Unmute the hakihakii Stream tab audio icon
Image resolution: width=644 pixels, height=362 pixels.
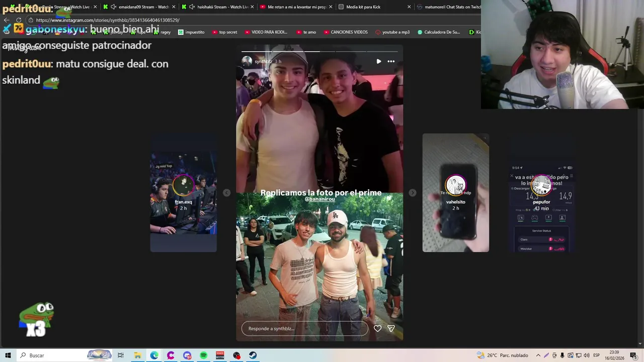(x=192, y=7)
